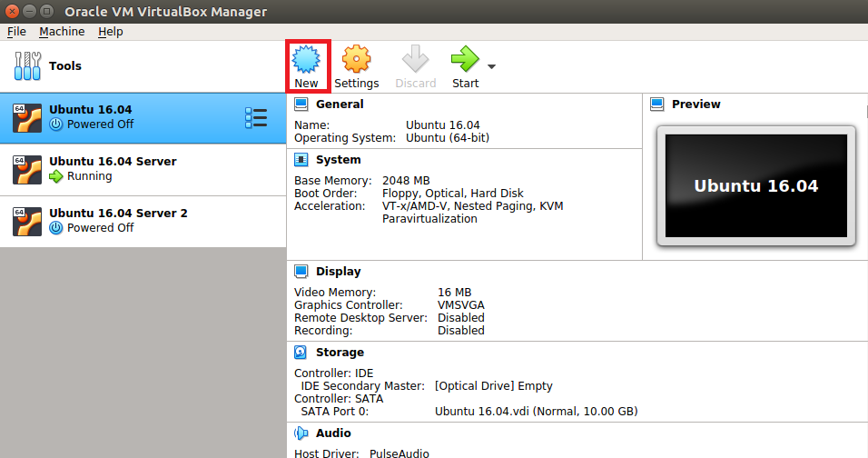Click the System section chip icon
The width and height of the screenshot is (868, 458).
click(301, 160)
